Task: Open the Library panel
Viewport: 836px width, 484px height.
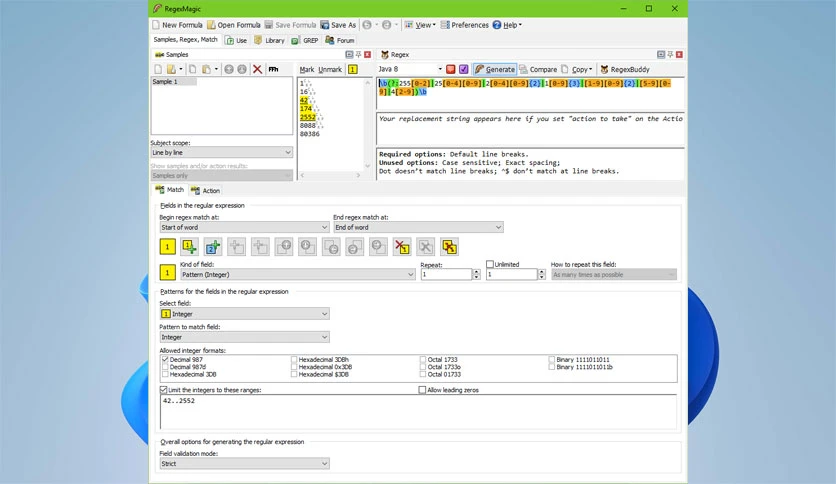Action: [269, 41]
